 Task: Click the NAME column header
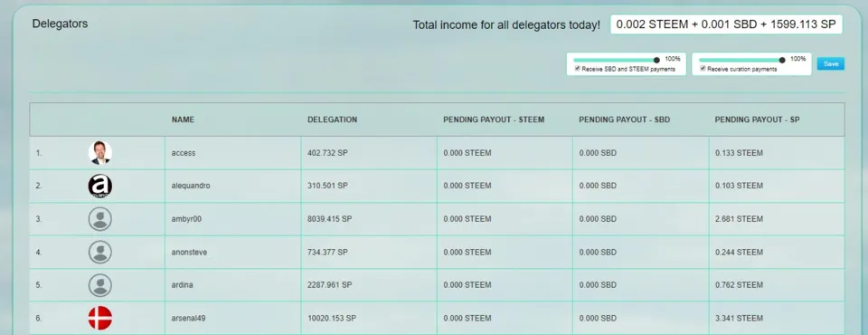tap(183, 120)
